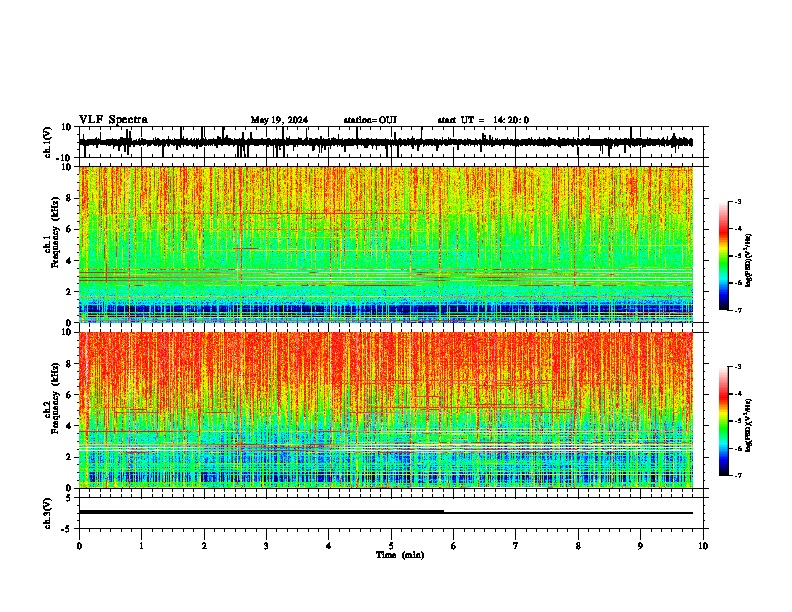Click the "station=OUI" label
This screenshot has height=612, width=792.
[x=370, y=120]
